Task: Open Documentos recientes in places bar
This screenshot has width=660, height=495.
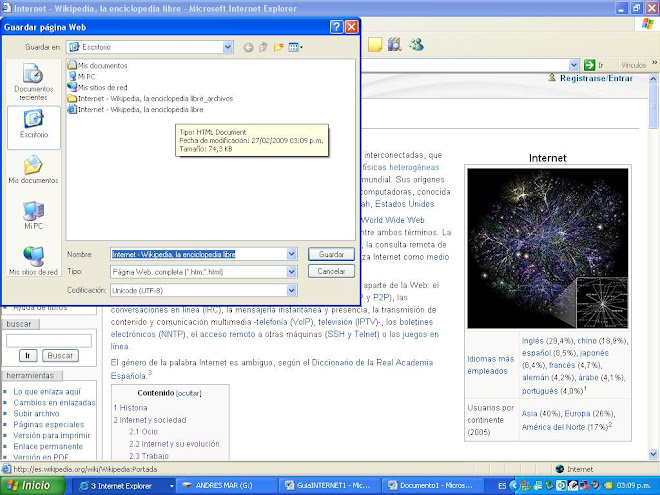Action: [x=33, y=82]
